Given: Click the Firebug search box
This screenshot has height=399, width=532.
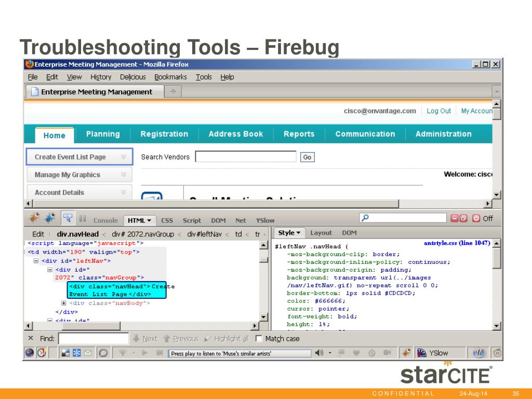Looking at the screenshot, I should (403, 218).
